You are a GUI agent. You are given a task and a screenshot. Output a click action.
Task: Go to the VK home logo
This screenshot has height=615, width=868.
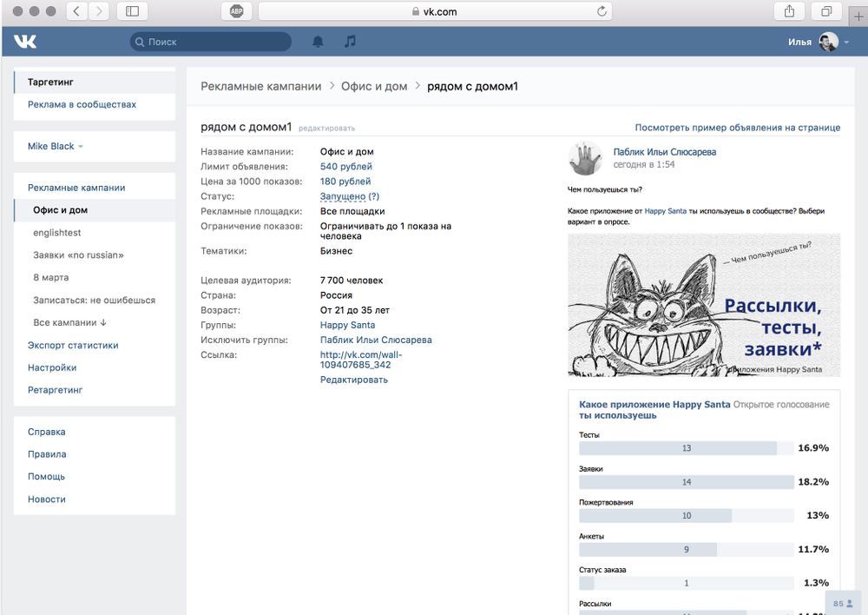(25, 42)
